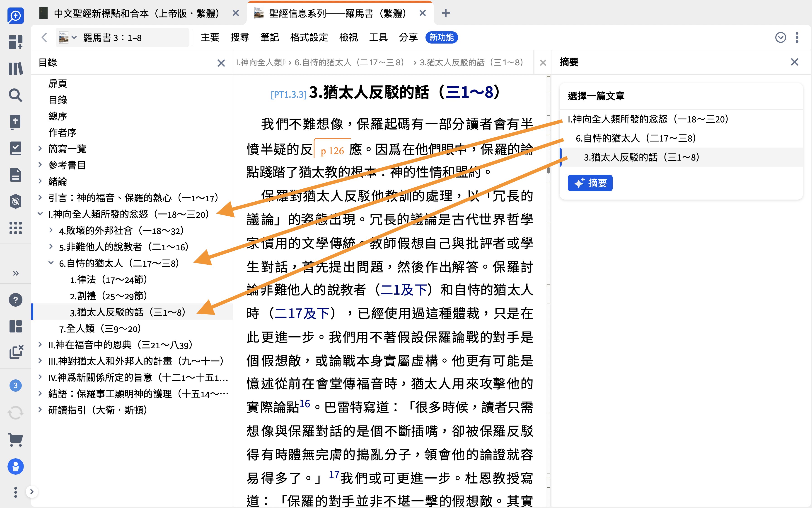Open the Help question mark icon
This screenshot has width=812, height=508.
point(15,300)
